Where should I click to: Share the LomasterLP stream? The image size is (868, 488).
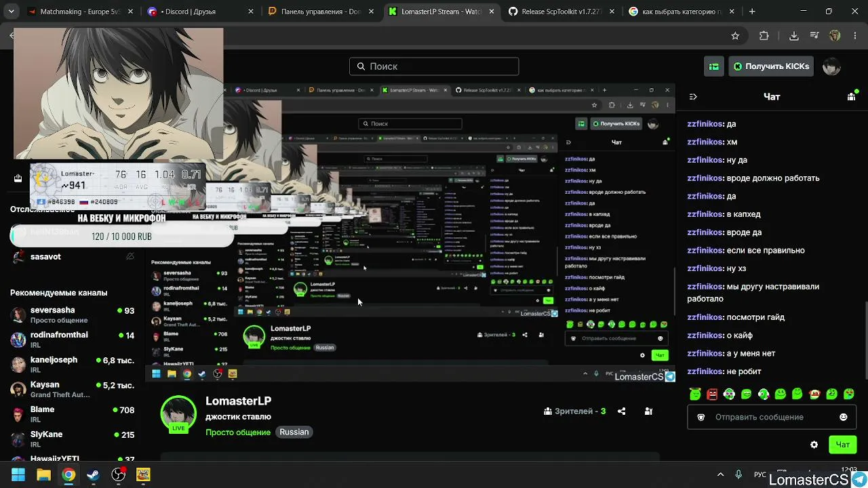[x=621, y=411]
